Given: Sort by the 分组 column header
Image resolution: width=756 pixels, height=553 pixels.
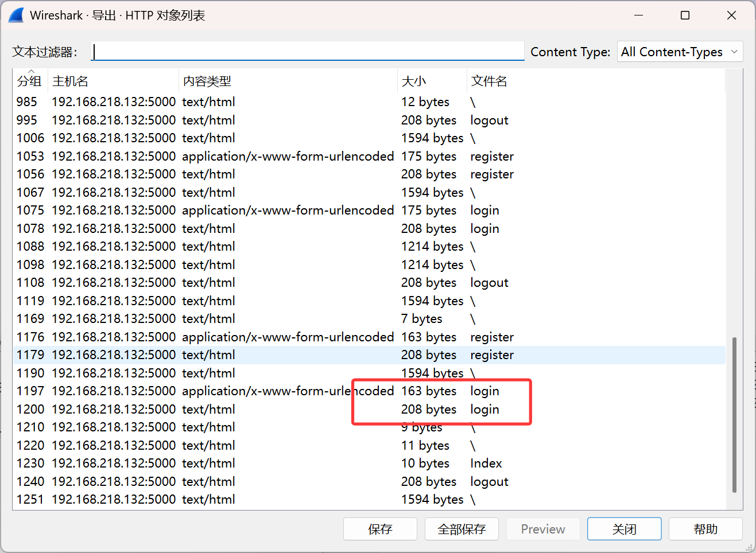Looking at the screenshot, I should click(x=30, y=81).
